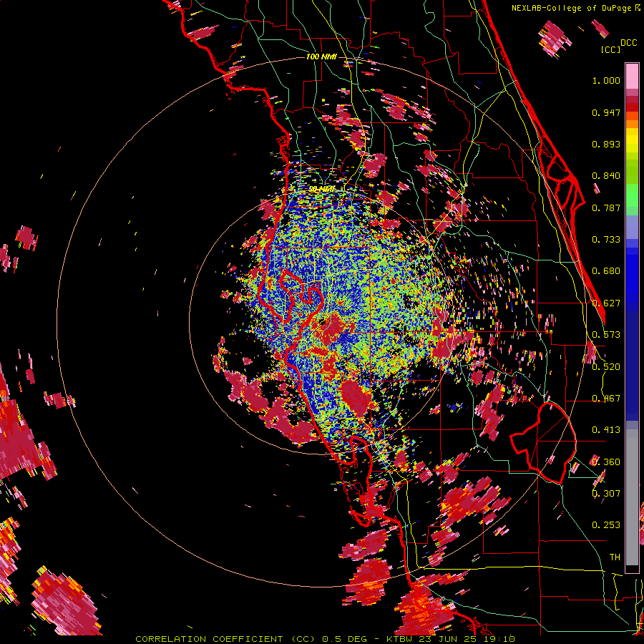This screenshot has width=644, height=644.
Task: Pick the pink top segment of the color bar
Action: 632,76
